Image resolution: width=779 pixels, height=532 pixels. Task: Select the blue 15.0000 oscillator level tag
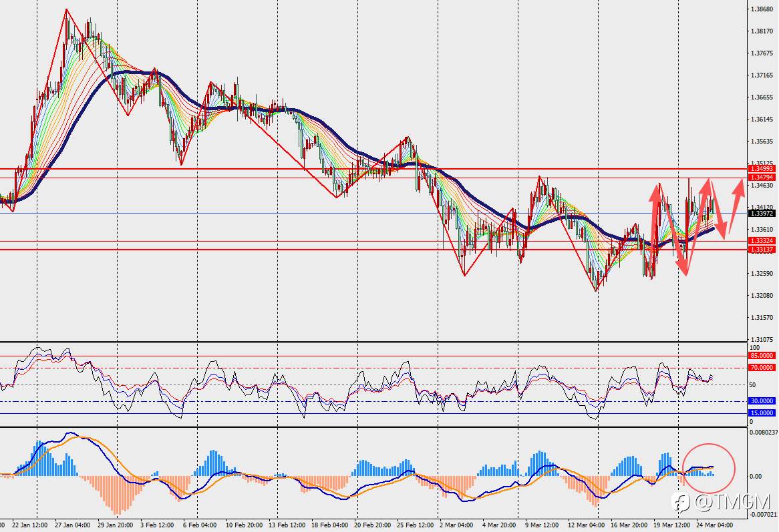(x=762, y=413)
